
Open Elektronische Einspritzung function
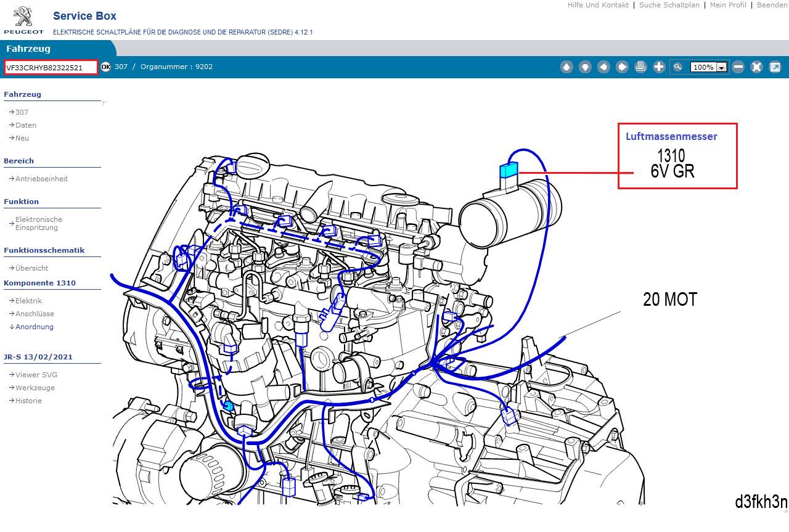(x=38, y=223)
